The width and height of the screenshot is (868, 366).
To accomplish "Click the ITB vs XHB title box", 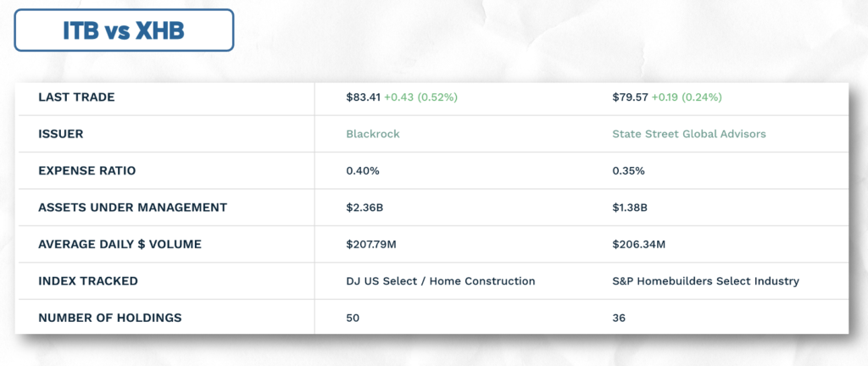I will tap(124, 30).
